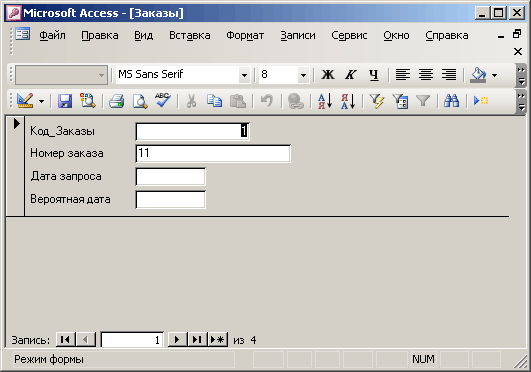This screenshot has width=531, height=372.
Task: Click the Дата запроса field
Action: click(171, 177)
